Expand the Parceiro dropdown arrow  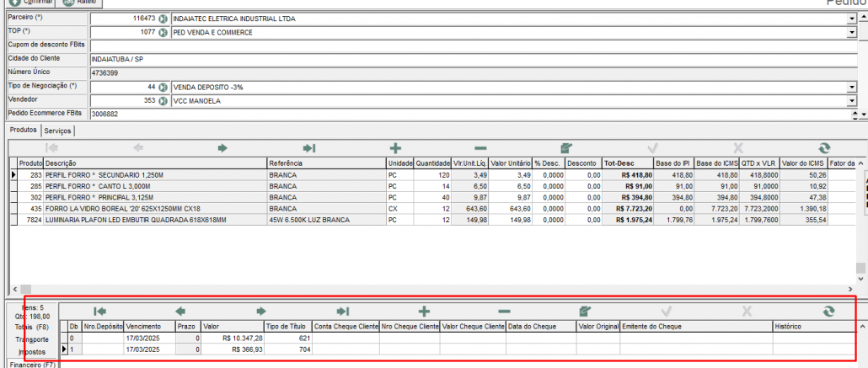pyautogui.click(x=851, y=19)
